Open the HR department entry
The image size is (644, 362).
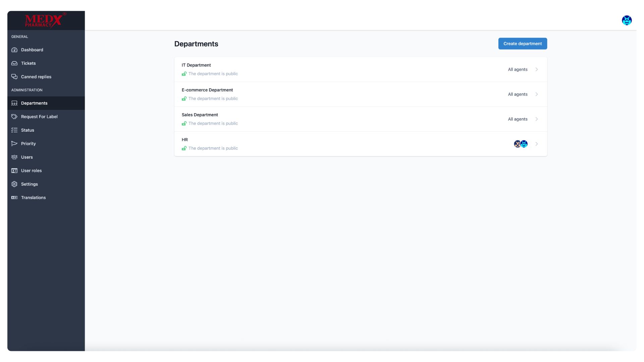tap(361, 144)
